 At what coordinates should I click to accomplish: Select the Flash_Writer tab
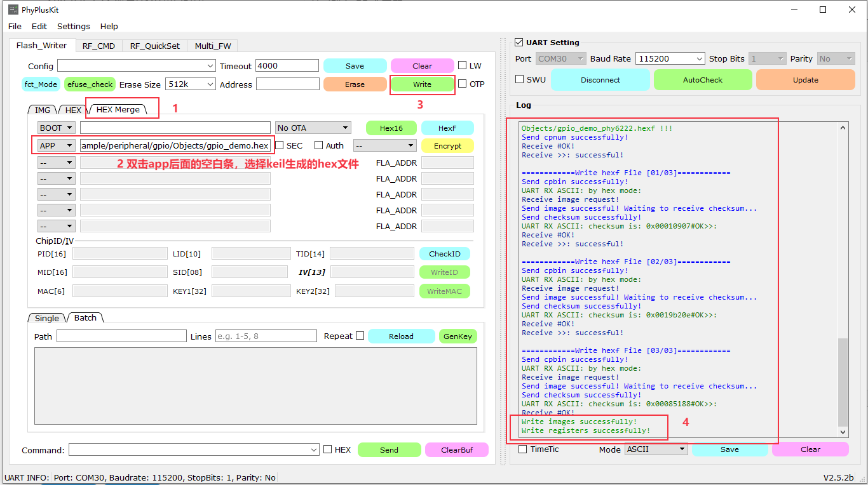[42, 45]
